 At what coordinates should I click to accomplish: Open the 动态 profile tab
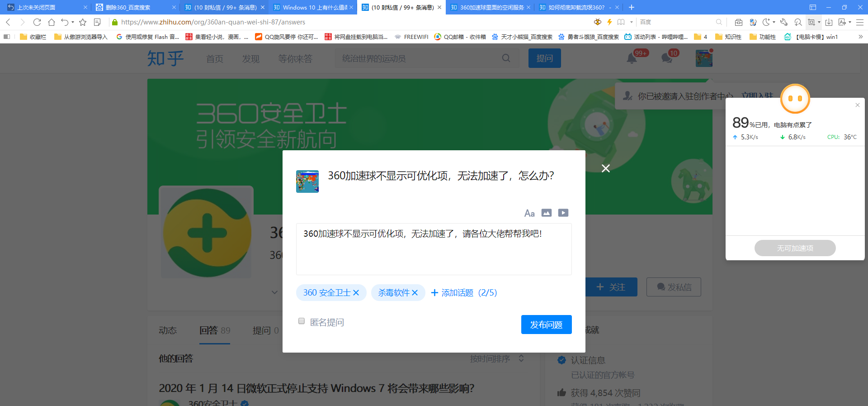pos(168,330)
